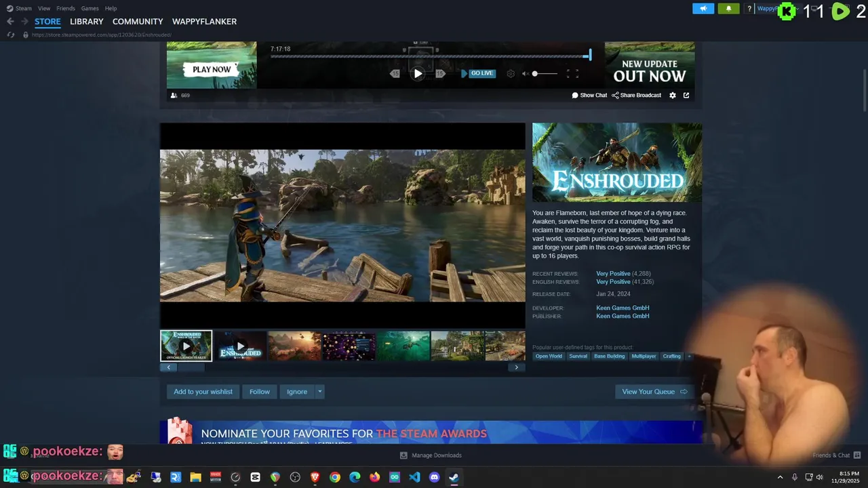Go back with the navigation arrow
Screen dimensions: 868x488
10,22
